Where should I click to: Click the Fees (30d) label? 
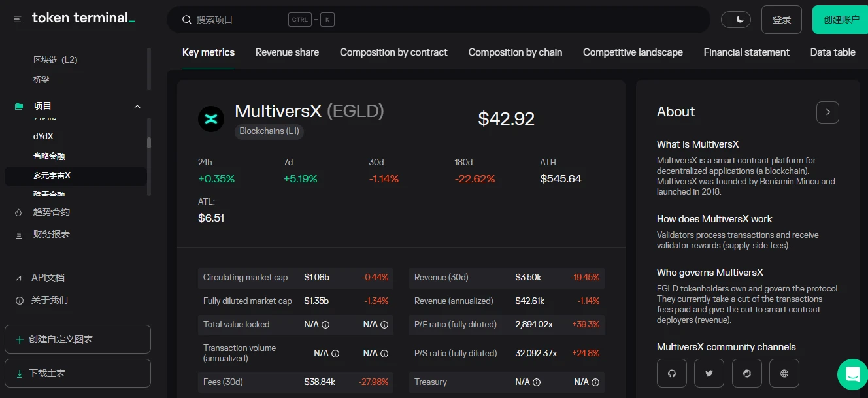[223, 382]
